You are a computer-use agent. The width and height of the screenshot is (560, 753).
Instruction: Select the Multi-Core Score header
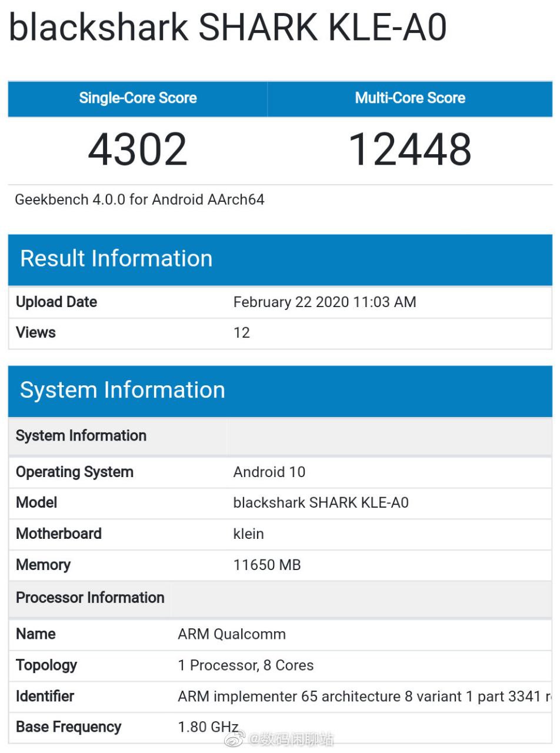tap(410, 98)
